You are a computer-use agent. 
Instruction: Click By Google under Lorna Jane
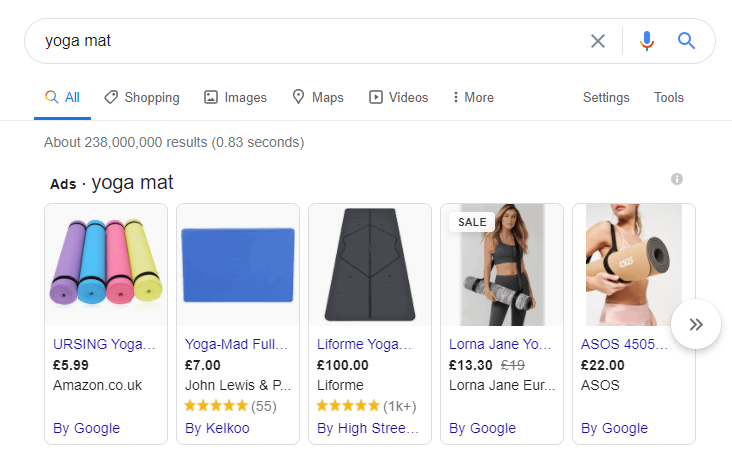(482, 428)
